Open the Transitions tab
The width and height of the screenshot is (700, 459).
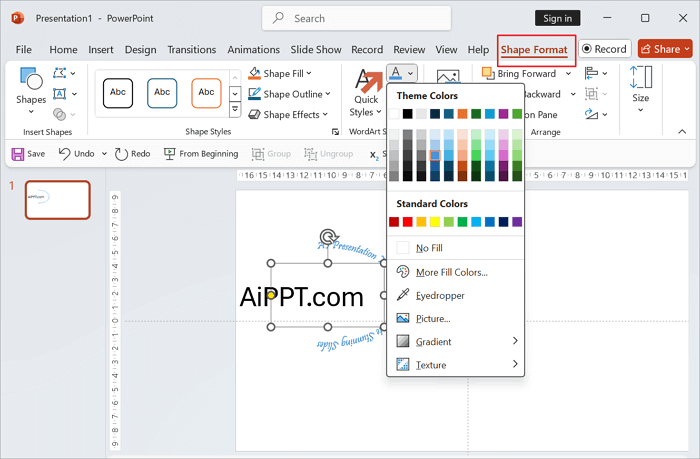point(192,50)
